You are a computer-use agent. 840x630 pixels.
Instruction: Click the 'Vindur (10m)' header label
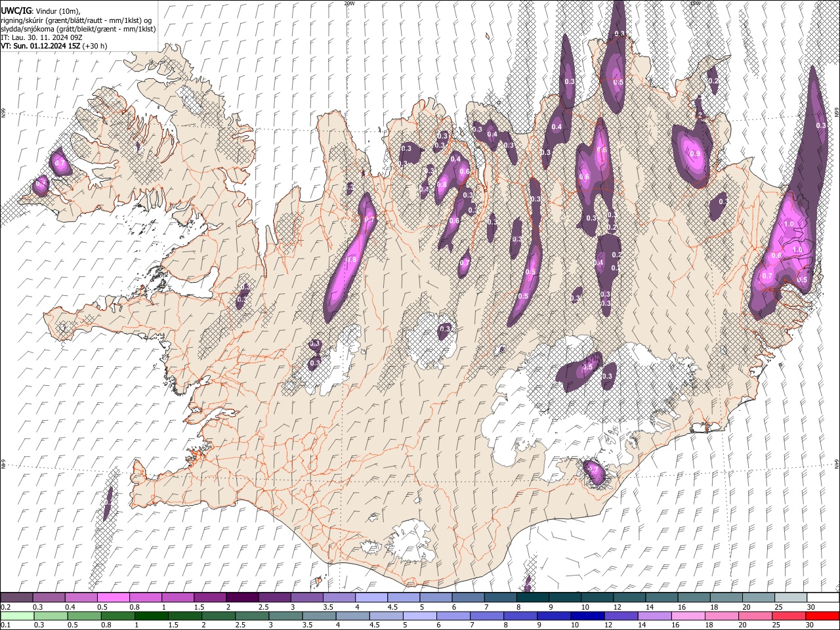(57, 11)
